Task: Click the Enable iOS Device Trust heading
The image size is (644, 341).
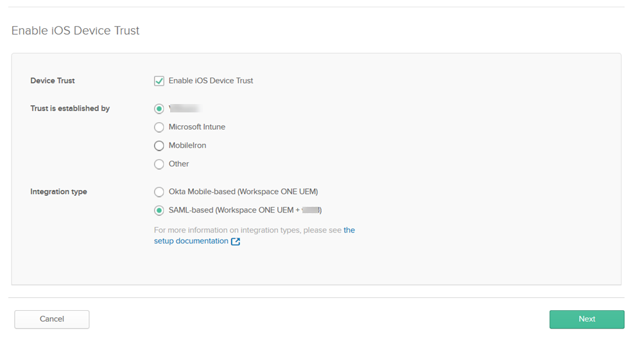Action: (x=75, y=31)
